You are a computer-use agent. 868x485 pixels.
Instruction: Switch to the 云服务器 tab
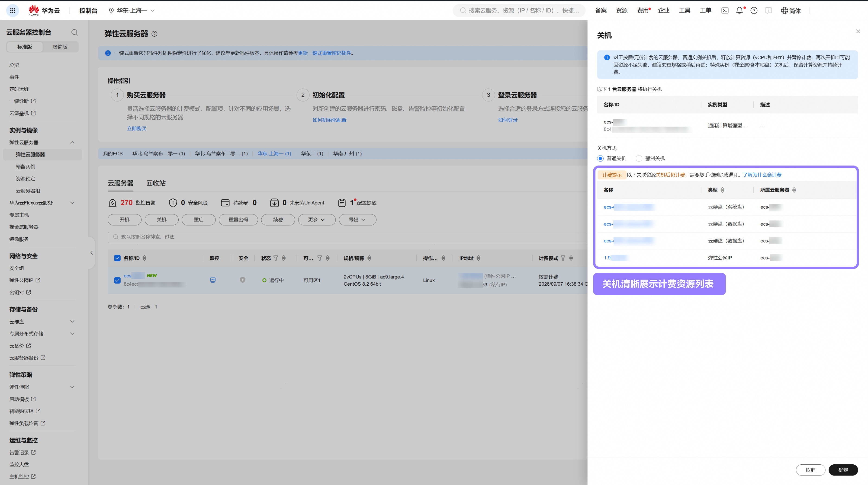[x=120, y=183]
